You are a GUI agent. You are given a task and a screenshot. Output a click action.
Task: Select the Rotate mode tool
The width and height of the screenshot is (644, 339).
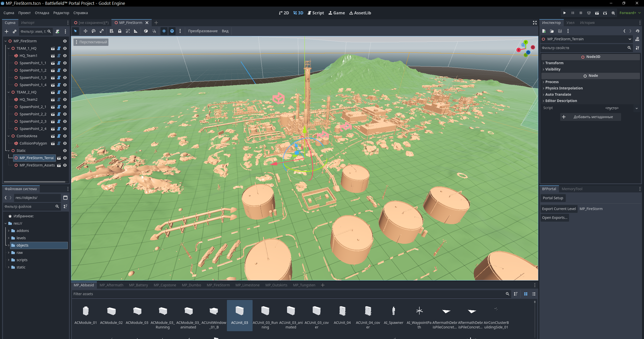(94, 31)
